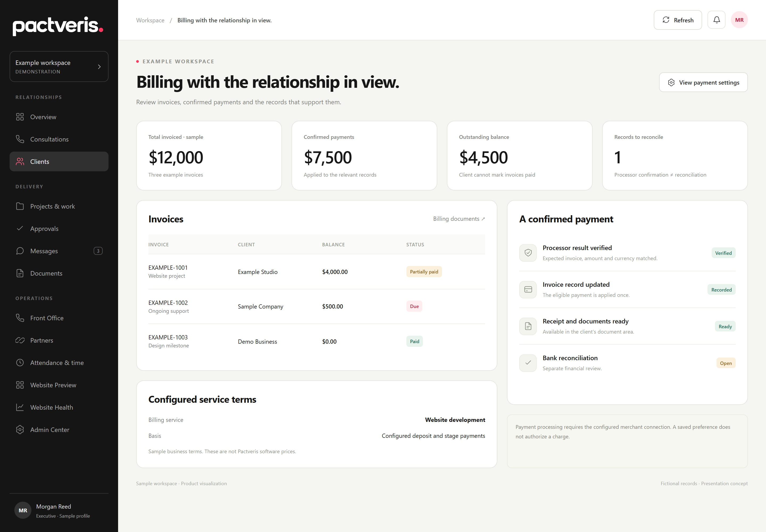Screen dimensions: 766x532
Task: Click the Messages chat bubble icon
Action: 20,251
